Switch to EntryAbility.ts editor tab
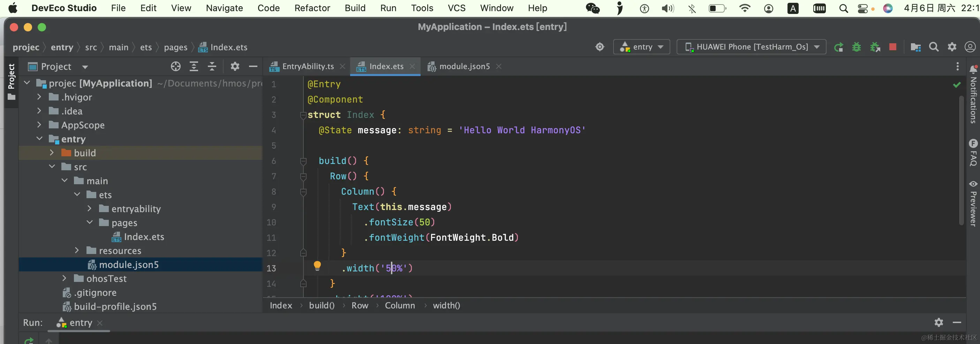This screenshot has width=980, height=344. click(x=307, y=67)
